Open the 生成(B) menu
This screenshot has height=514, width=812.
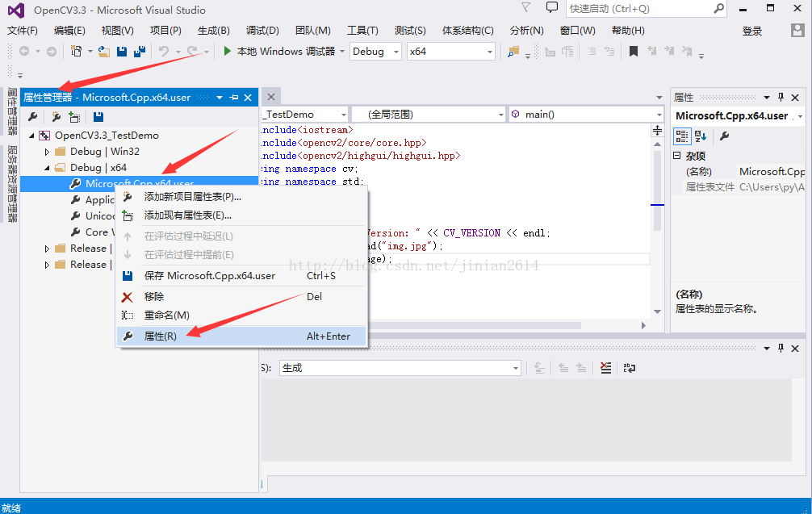point(213,31)
